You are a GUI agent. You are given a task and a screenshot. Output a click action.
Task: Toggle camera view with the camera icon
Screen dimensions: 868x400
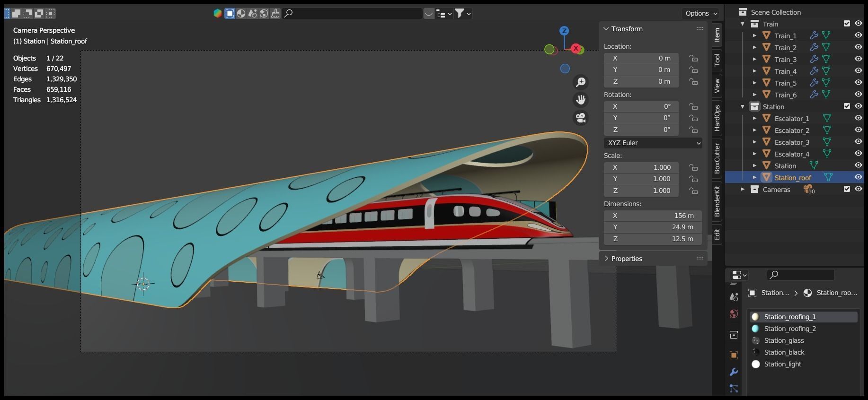[x=581, y=117]
